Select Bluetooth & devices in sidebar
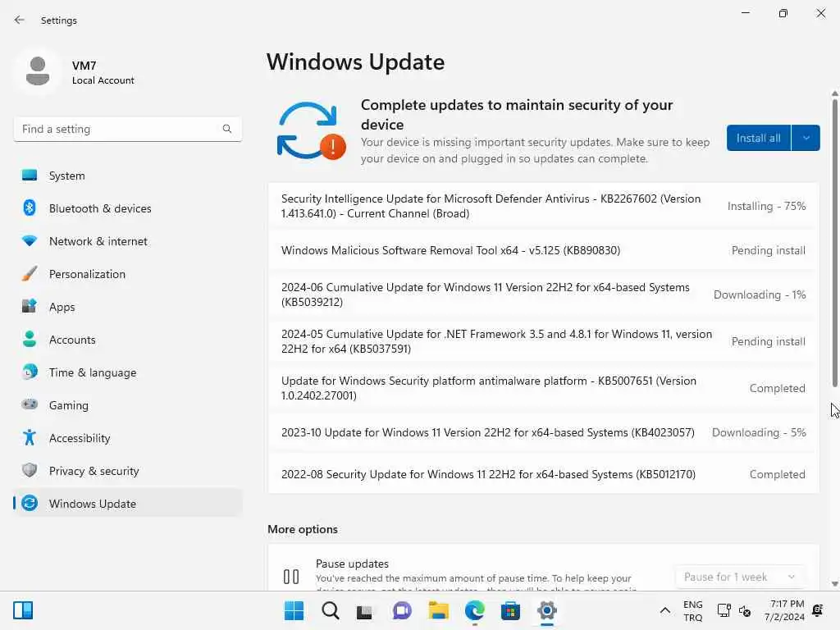 [x=127, y=208]
